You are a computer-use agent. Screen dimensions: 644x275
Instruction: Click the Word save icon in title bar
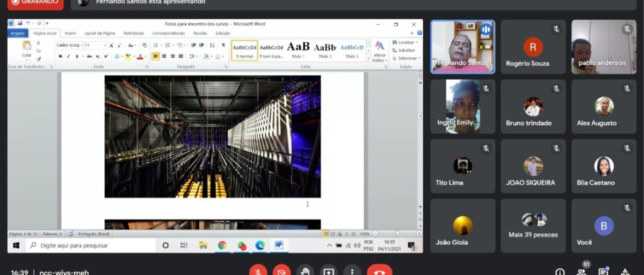coord(20,24)
